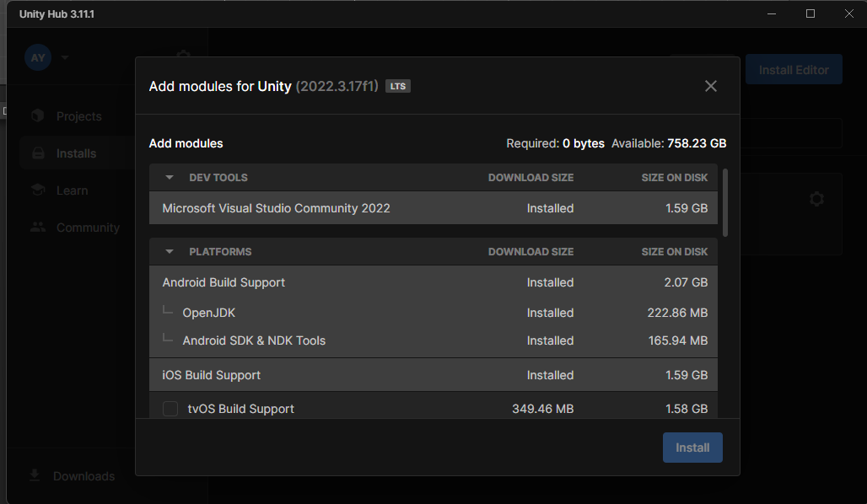The width and height of the screenshot is (867, 504).
Task: Open the Downloads panel
Action: [x=72, y=476]
